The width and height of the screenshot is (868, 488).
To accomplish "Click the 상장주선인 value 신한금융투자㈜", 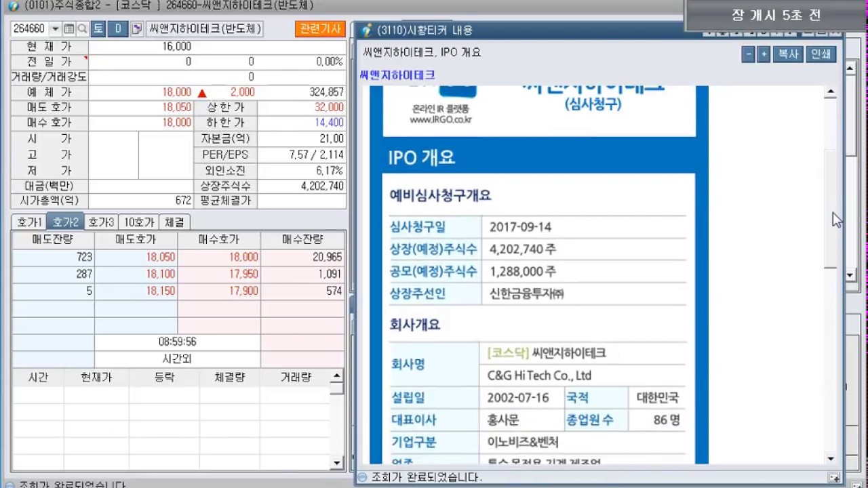I will point(526,294).
